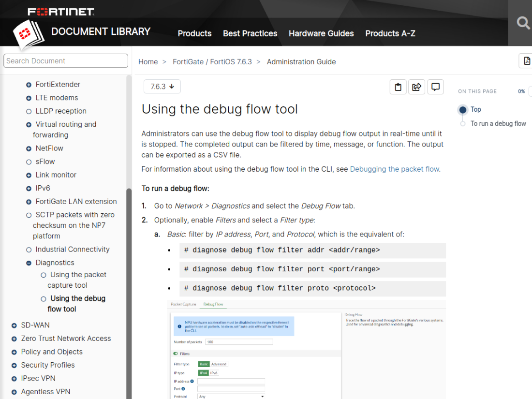This screenshot has height=399, width=532.
Task: Open the 7.6.3 version dropdown
Action: [x=162, y=87]
